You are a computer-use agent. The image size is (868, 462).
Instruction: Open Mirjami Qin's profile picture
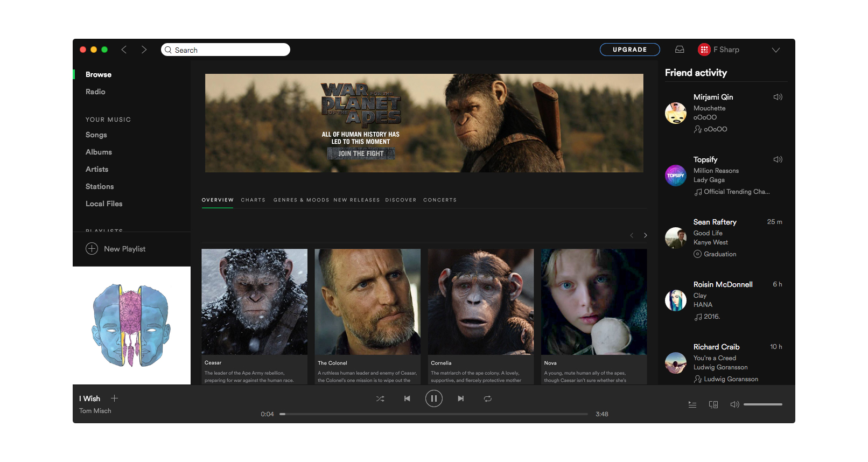click(x=676, y=113)
